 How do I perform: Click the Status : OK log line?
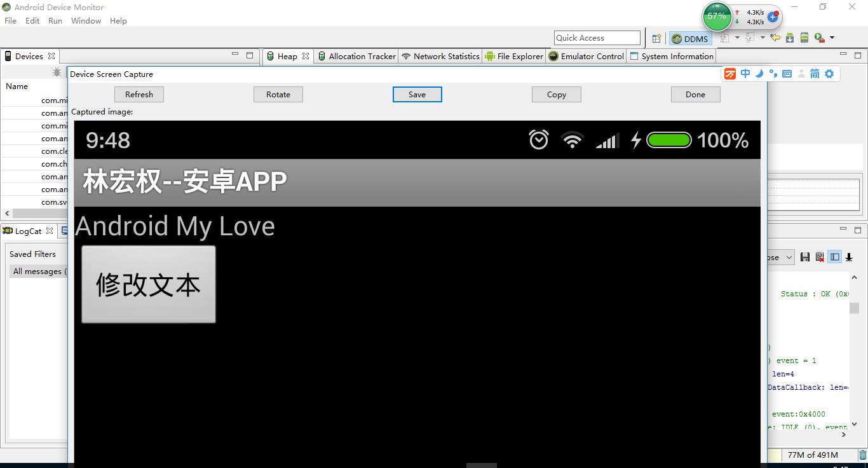[x=815, y=294]
